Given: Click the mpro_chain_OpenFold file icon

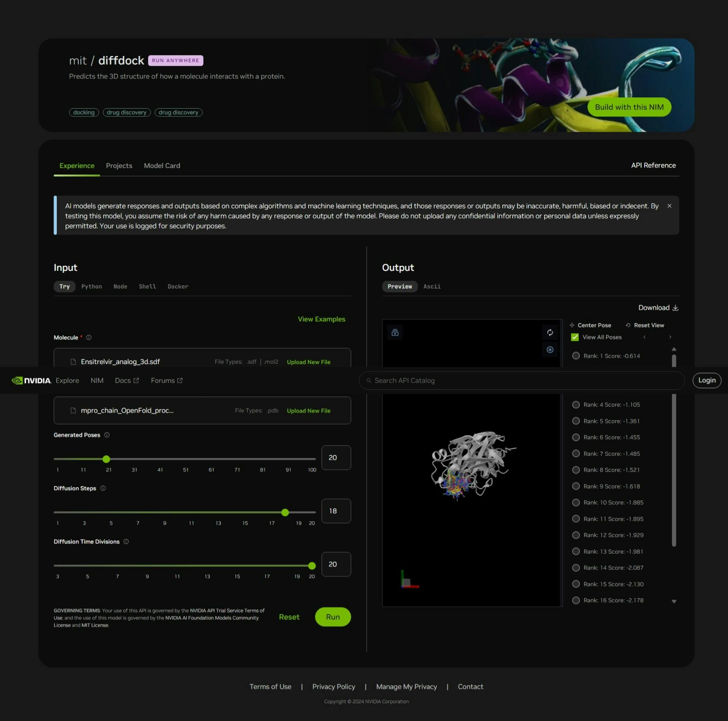Looking at the screenshot, I should click(x=73, y=410).
